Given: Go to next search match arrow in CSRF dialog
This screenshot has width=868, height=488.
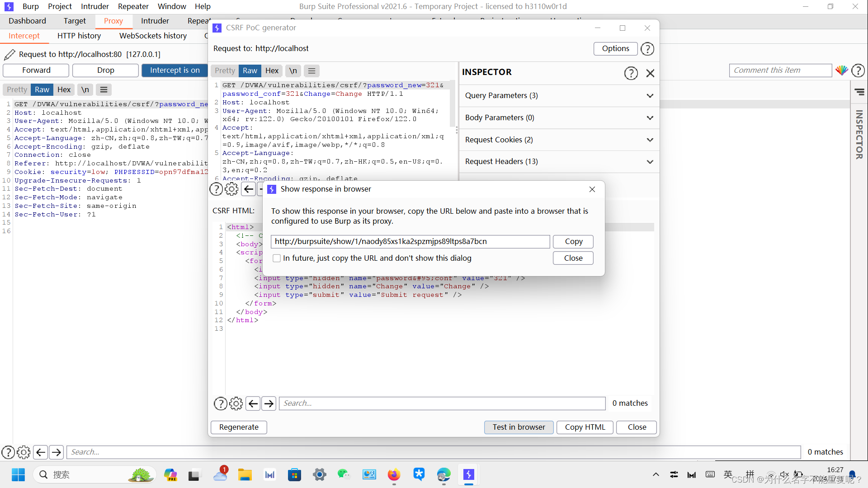Looking at the screenshot, I should 269,404.
